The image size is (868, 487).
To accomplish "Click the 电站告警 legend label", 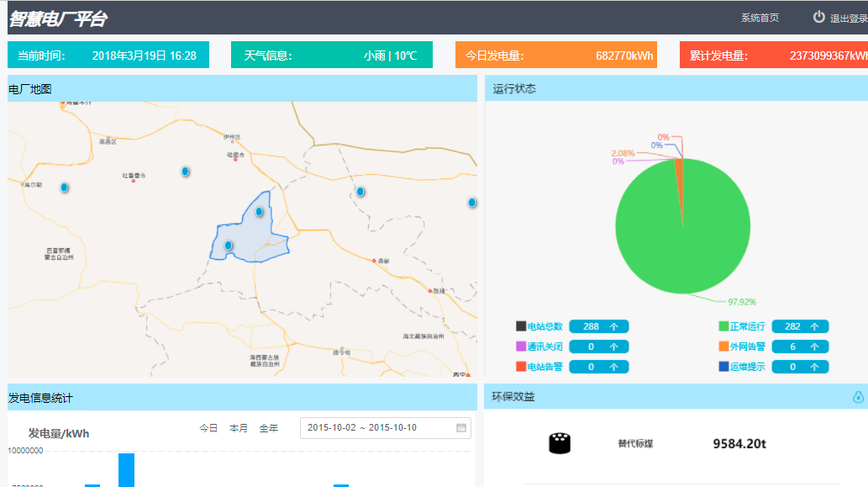I will click(x=544, y=367).
